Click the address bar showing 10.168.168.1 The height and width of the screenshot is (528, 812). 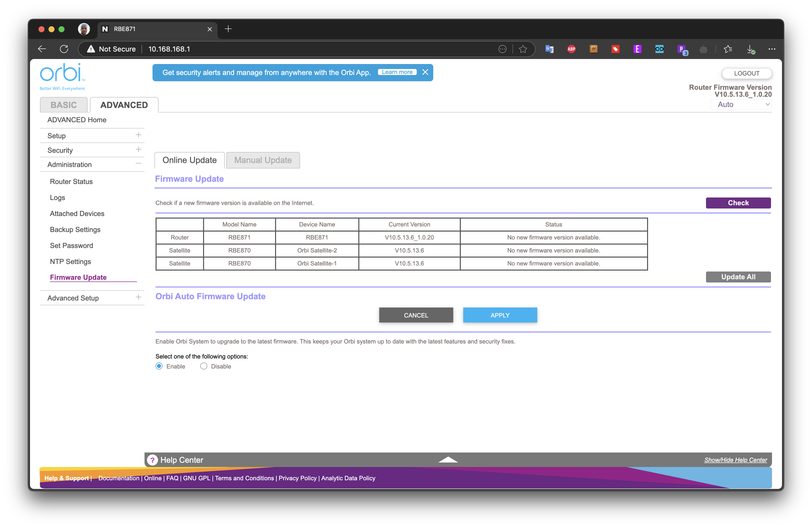click(x=321, y=49)
